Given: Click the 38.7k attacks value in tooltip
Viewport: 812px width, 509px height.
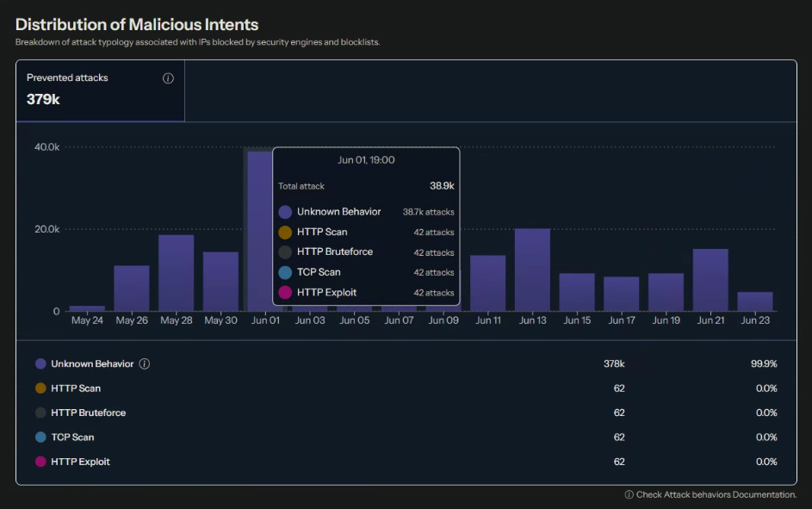Looking at the screenshot, I should click(428, 212).
